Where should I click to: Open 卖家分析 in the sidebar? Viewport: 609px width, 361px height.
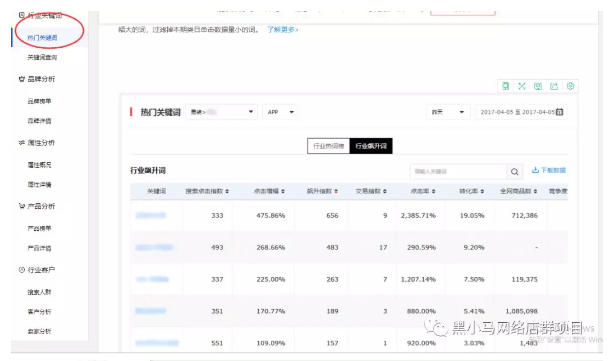click(x=39, y=331)
